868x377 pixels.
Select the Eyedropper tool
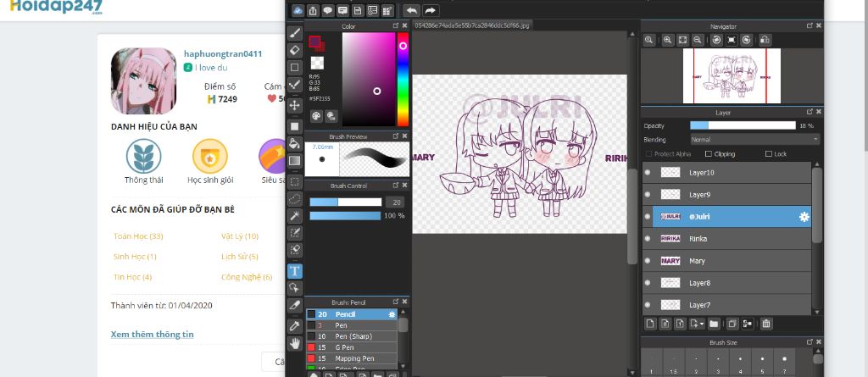(295, 326)
